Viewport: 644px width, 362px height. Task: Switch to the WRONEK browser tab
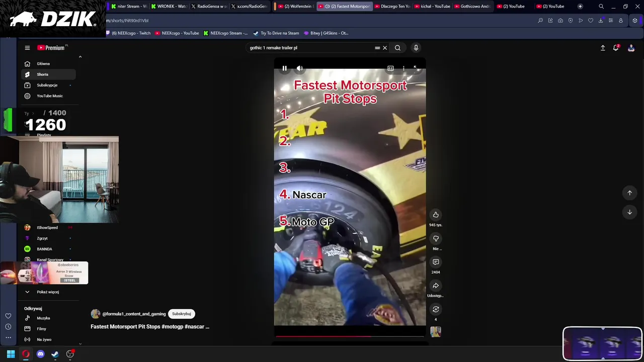[x=169, y=7]
